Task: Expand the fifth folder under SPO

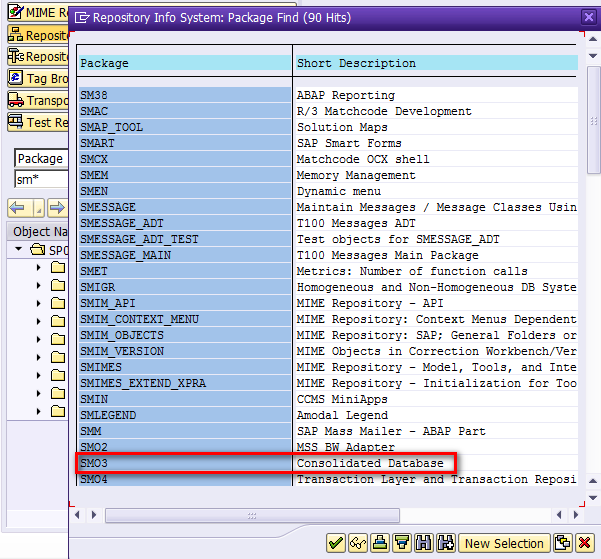Action: [x=38, y=339]
